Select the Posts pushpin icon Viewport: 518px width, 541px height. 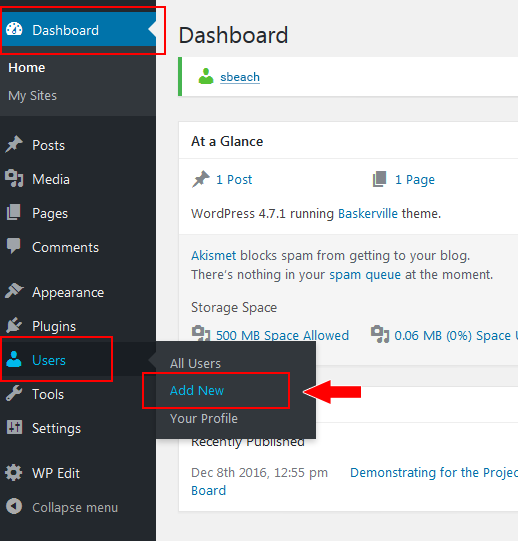[x=14, y=144]
